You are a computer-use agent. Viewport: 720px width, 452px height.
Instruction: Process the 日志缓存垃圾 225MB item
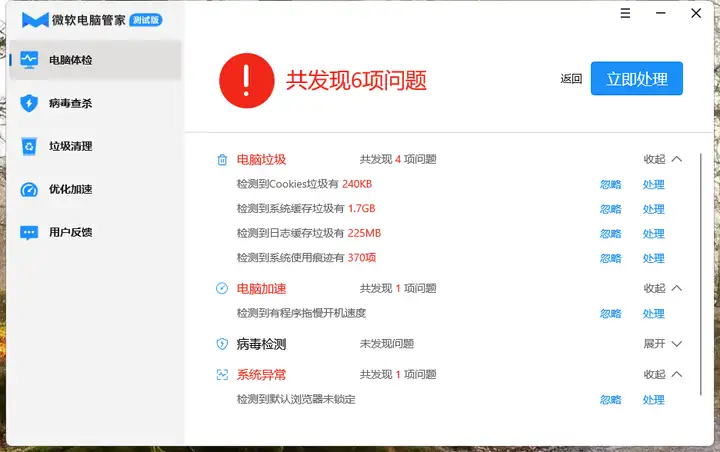(653, 234)
